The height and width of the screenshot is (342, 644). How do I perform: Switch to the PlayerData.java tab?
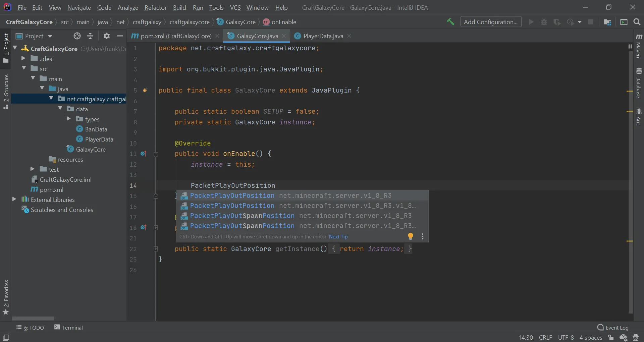pos(323,36)
